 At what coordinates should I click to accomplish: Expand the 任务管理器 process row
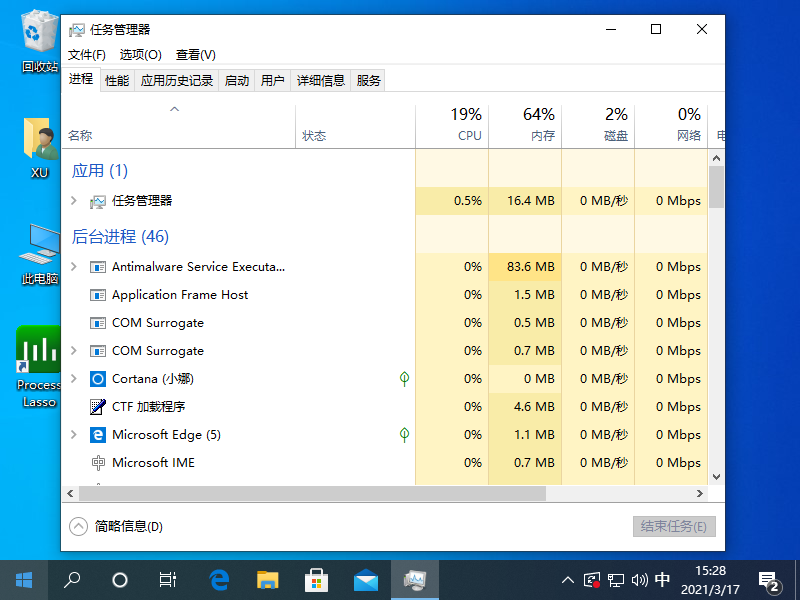[73, 201]
